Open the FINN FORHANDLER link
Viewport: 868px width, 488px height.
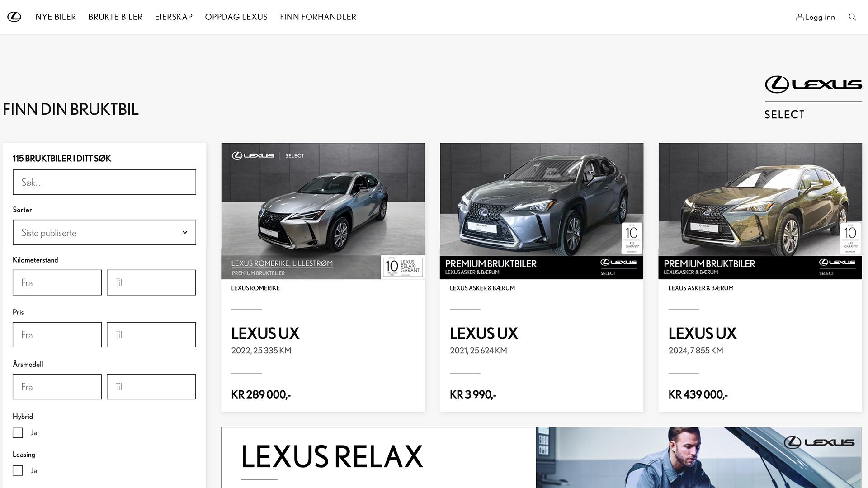(x=318, y=17)
